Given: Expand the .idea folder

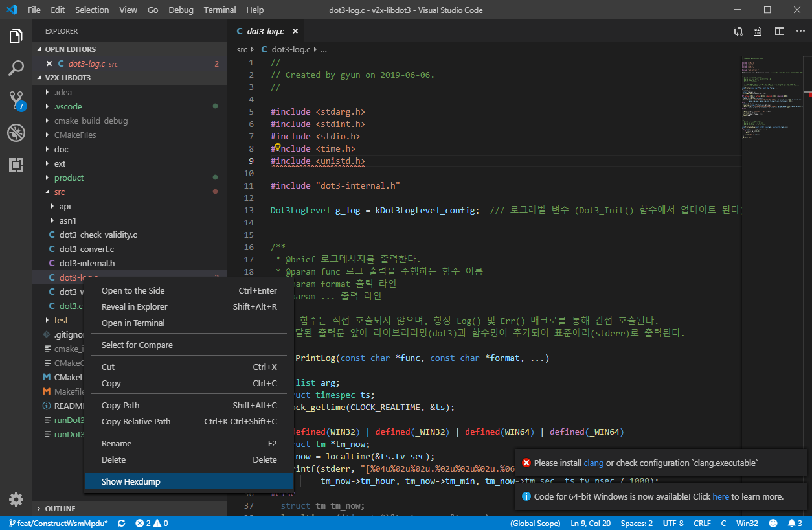Looking at the screenshot, I should pos(130,92).
